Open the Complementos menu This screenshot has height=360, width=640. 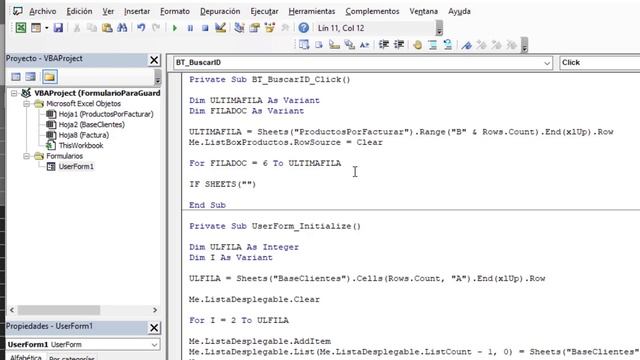click(372, 11)
